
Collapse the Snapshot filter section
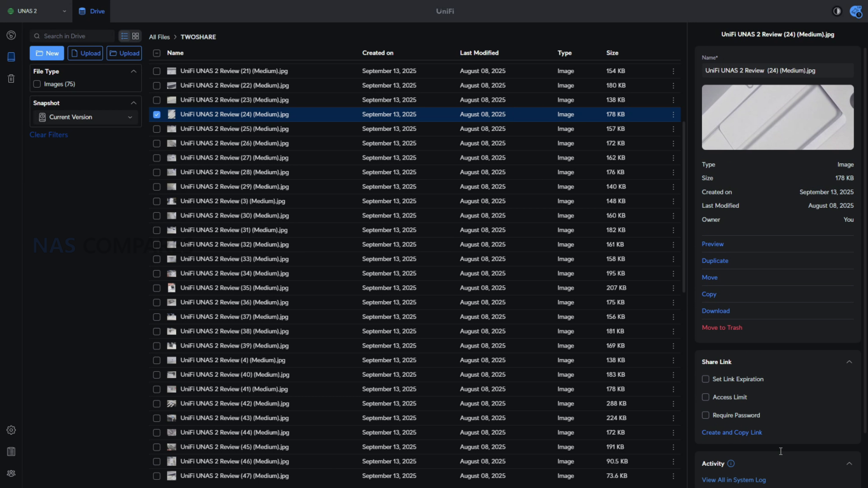[134, 103]
